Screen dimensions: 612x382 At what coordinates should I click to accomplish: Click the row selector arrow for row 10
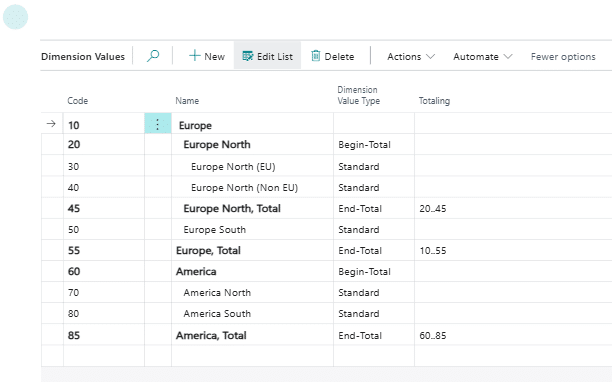point(51,124)
